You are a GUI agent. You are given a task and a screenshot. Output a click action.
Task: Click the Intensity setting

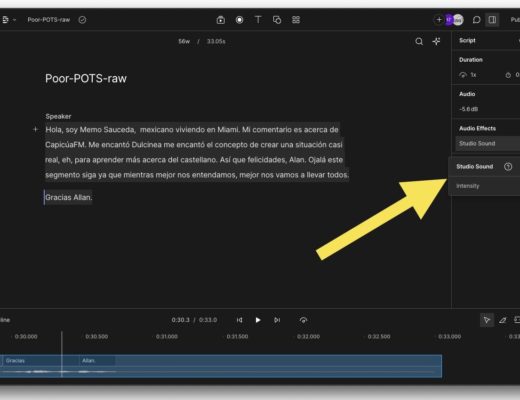tap(468, 186)
